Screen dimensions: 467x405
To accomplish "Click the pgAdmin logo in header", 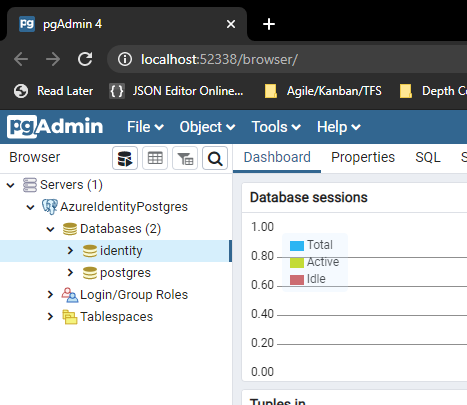I will 55,127.
